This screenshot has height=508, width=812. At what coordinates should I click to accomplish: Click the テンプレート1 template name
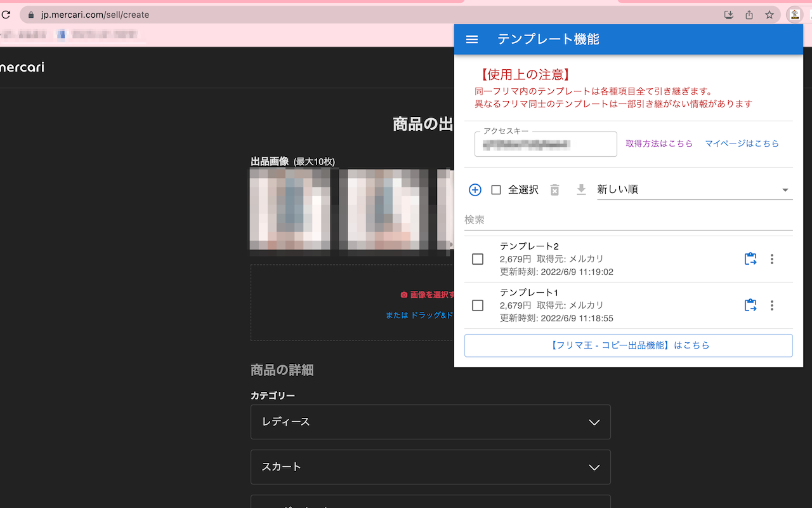click(529, 292)
